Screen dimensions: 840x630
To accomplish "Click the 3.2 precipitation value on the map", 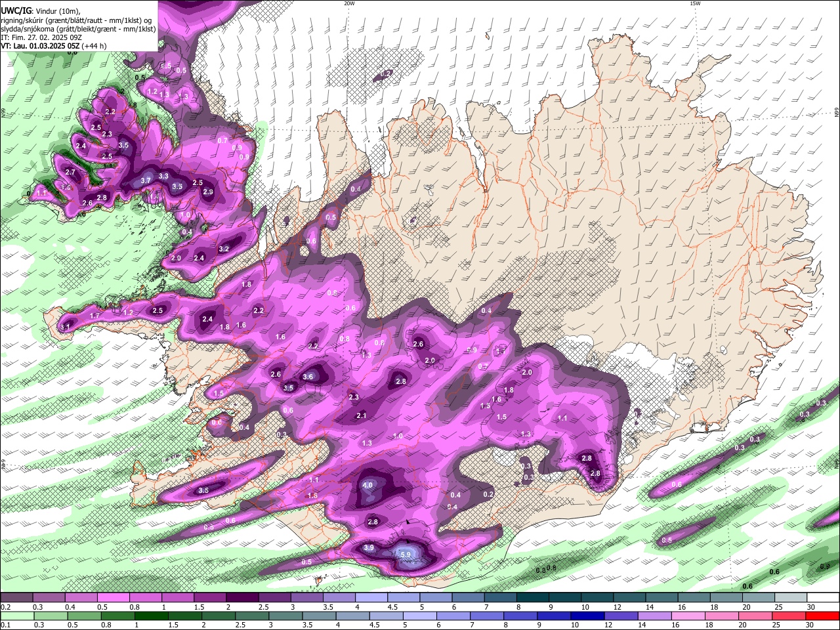I will (x=224, y=249).
